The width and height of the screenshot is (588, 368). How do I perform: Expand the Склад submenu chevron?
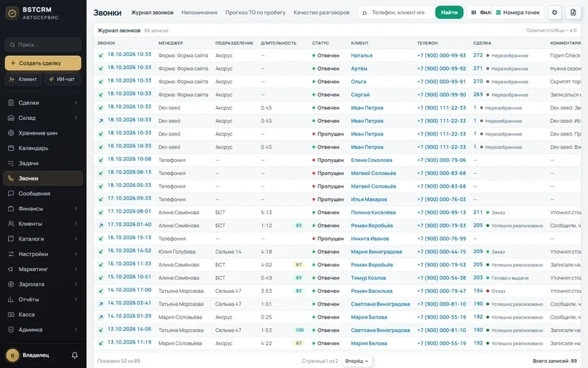(76, 118)
